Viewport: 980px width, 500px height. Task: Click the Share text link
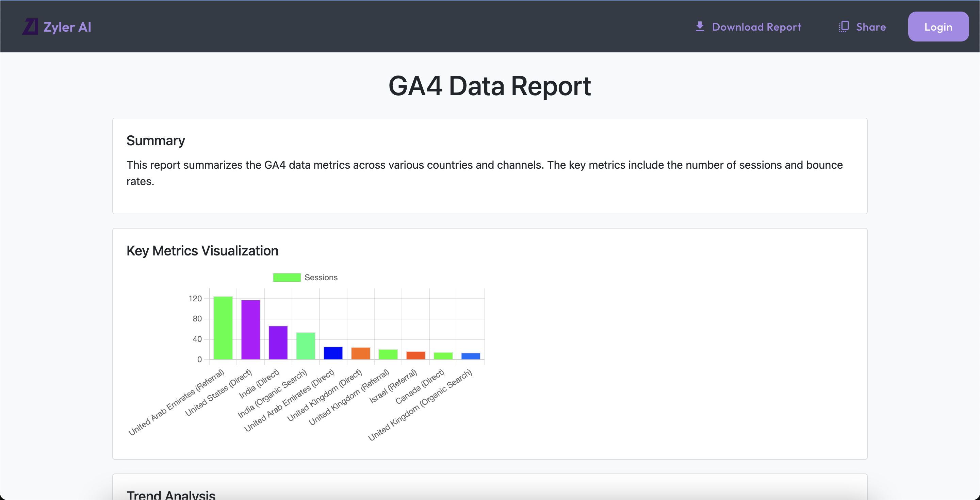[871, 27]
